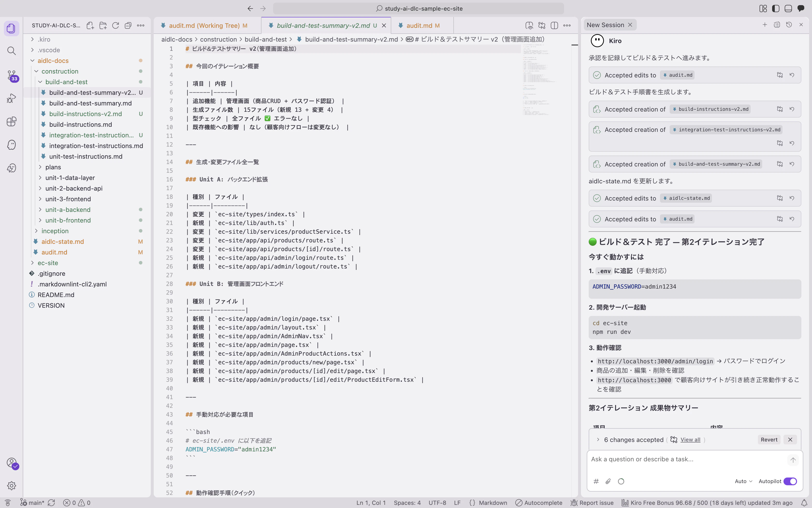Open the Explorer view in activity bar
The height and width of the screenshot is (508, 812).
point(11,28)
